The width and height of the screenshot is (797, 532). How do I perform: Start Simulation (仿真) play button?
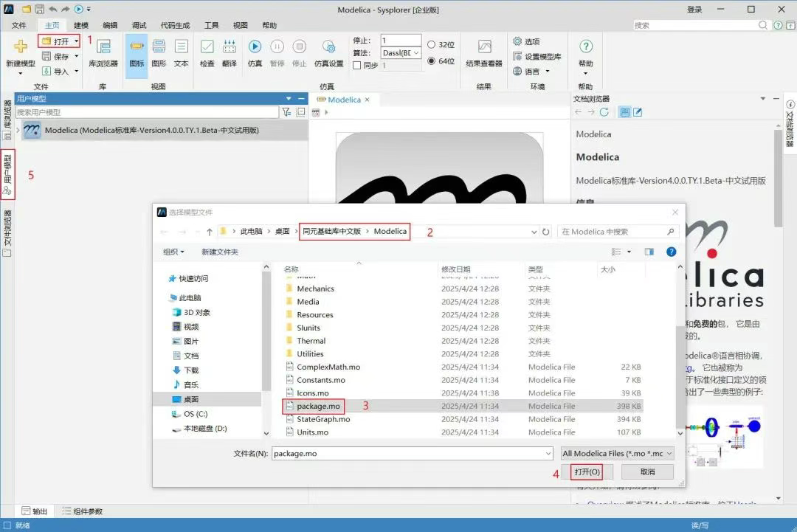coord(255,46)
